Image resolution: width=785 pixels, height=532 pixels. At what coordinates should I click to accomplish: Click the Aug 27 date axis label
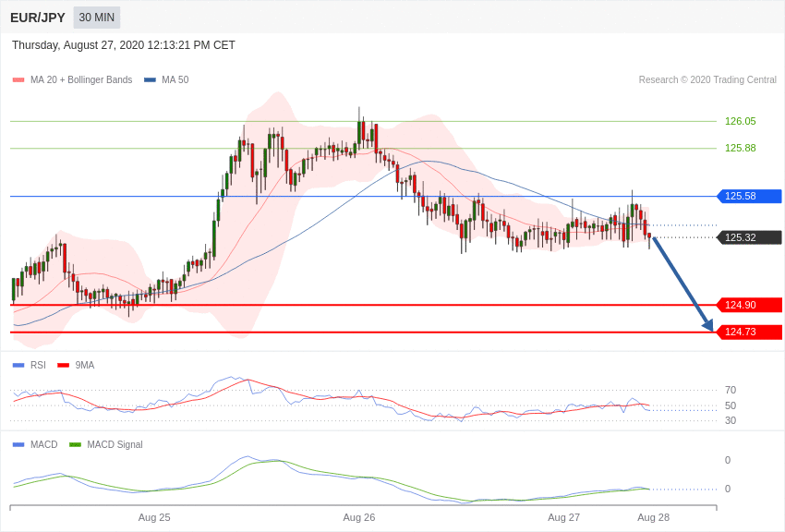point(563,517)
